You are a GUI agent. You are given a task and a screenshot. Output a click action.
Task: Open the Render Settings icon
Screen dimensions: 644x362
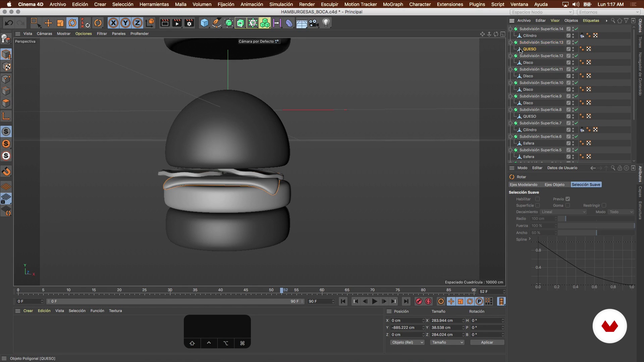[189, 23]
